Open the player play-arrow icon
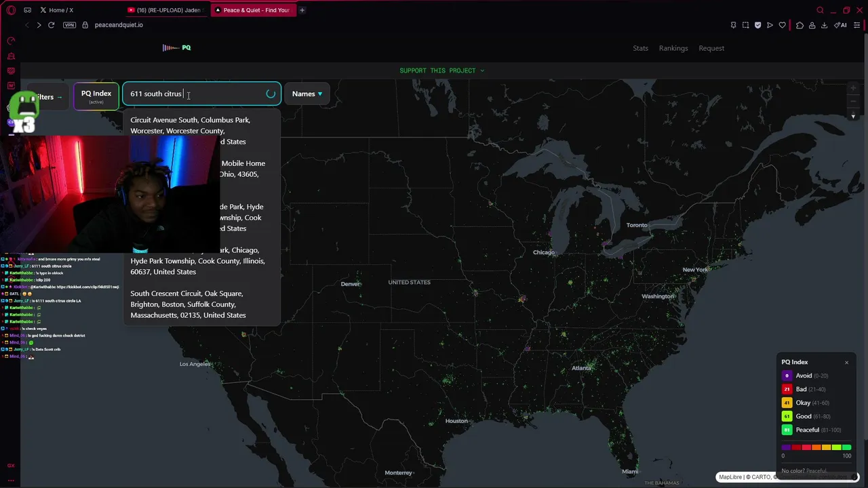This screenshot has height=488, width=868. 770,25
